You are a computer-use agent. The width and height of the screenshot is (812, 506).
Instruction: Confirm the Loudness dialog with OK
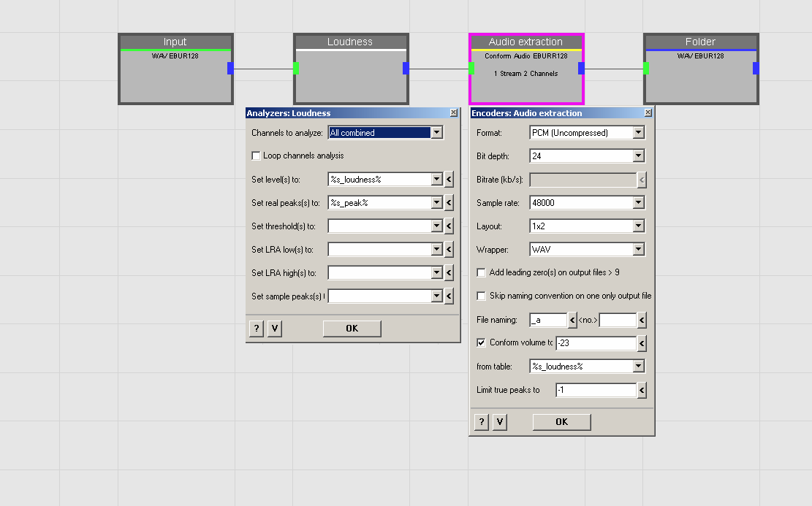click(352, 329)
